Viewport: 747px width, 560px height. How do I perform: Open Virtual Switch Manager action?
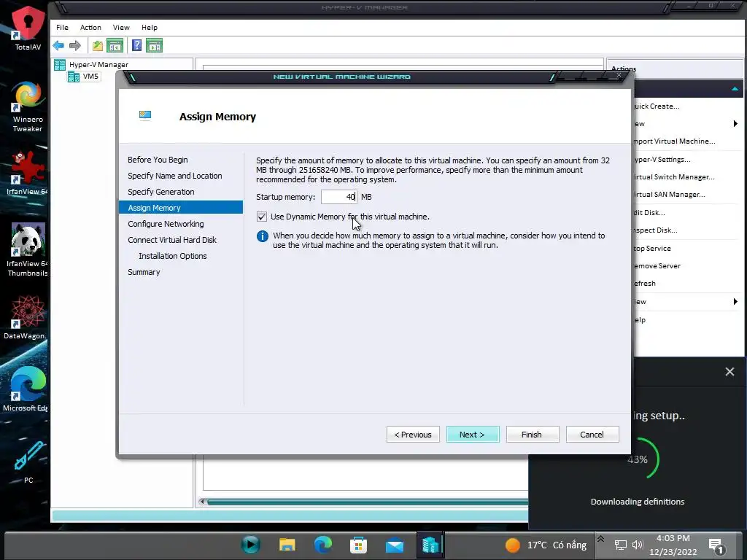673,177
